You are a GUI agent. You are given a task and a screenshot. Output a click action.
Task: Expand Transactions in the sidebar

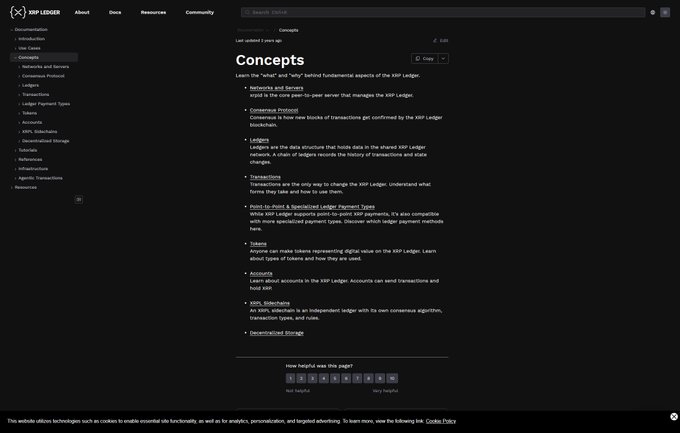pos(35,95)
